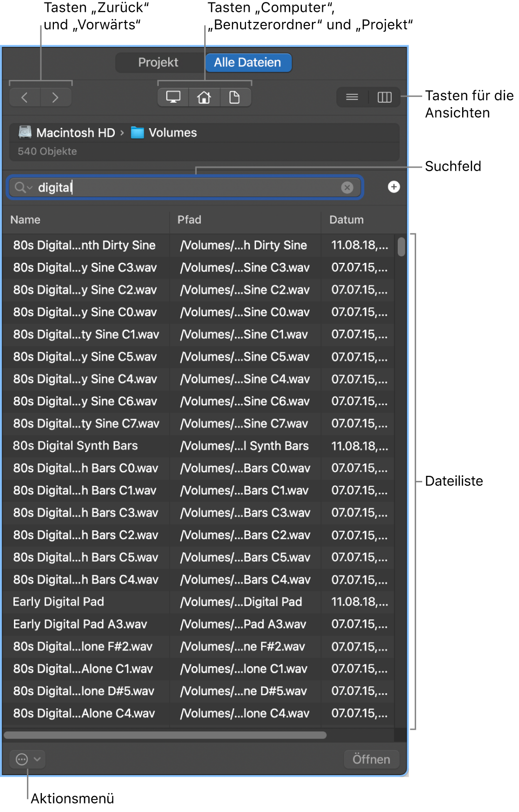Select 80s Digital...y Sine C3.wav
Viewport: 519px width, 812px height.
(198, 268)
